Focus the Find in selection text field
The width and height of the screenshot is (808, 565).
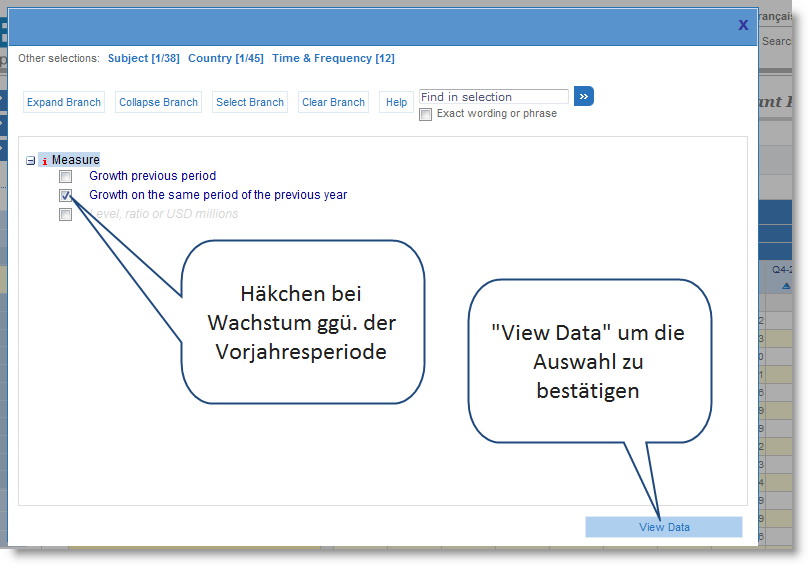pyautogui.click(x=493, y=97)
